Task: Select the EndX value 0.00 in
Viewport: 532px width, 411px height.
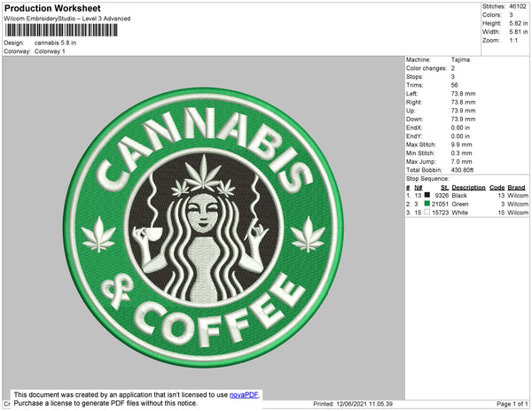Action: pos(460,128)
